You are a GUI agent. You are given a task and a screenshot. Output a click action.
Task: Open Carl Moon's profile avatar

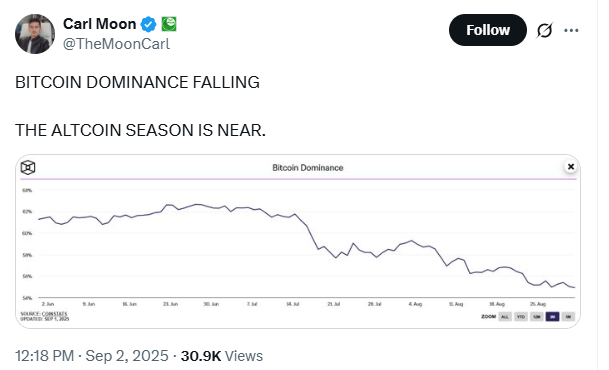(x=35, y=34)
